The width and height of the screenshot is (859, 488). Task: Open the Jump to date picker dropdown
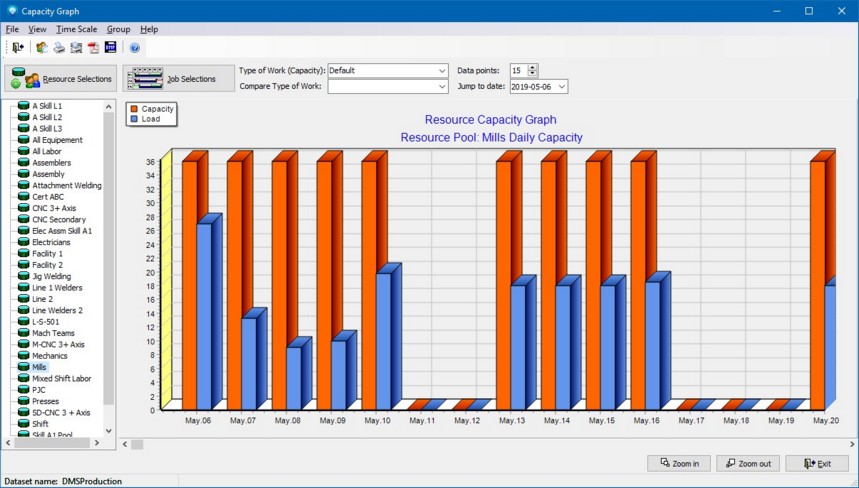coord(562,87)
